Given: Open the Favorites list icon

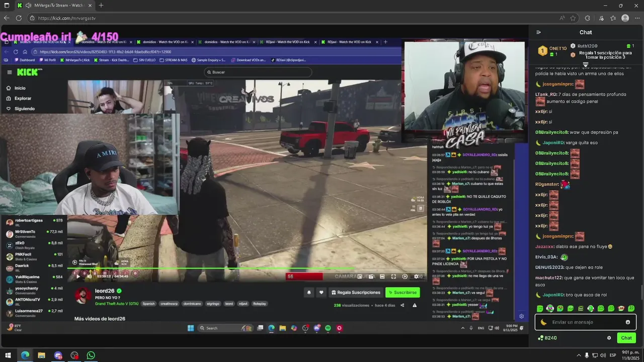Looking at the screenshot, I should pyautogui.click(x=613, y=18).
